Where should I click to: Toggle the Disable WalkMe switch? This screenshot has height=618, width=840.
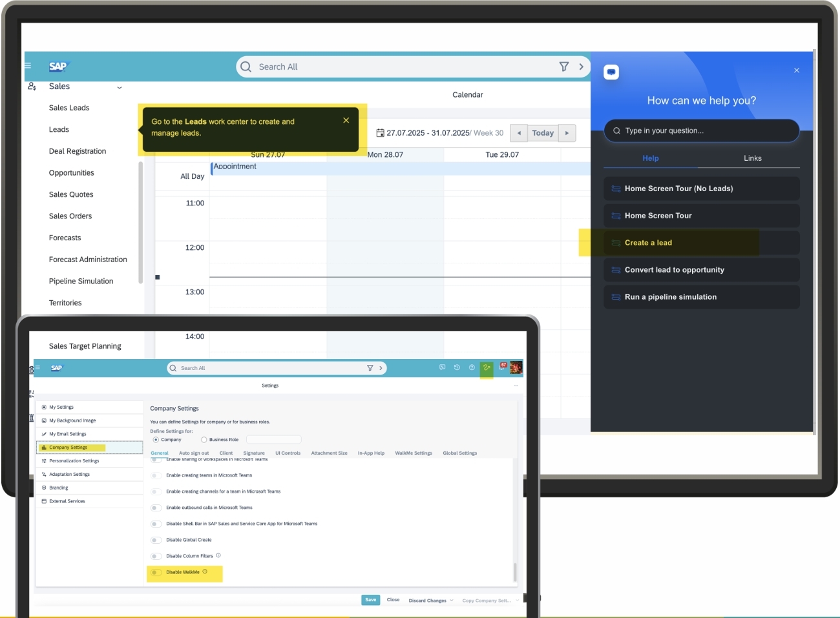click(156, 572)
